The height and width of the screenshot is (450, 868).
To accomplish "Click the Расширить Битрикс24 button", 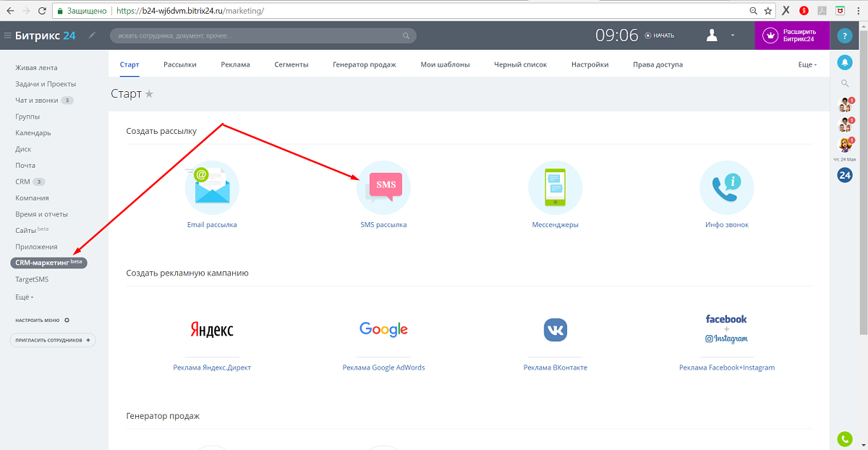I will [x=792, y=35].
